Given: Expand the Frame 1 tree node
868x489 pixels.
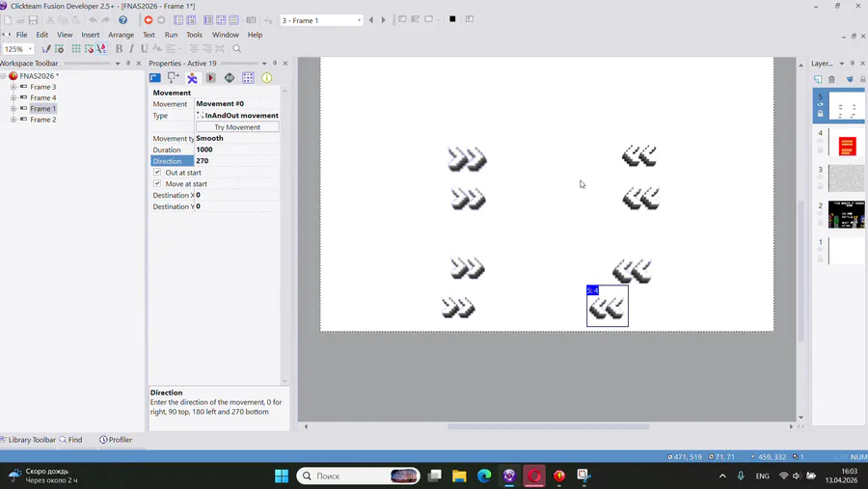Looking at the screenshot, I should pos(14,109).
